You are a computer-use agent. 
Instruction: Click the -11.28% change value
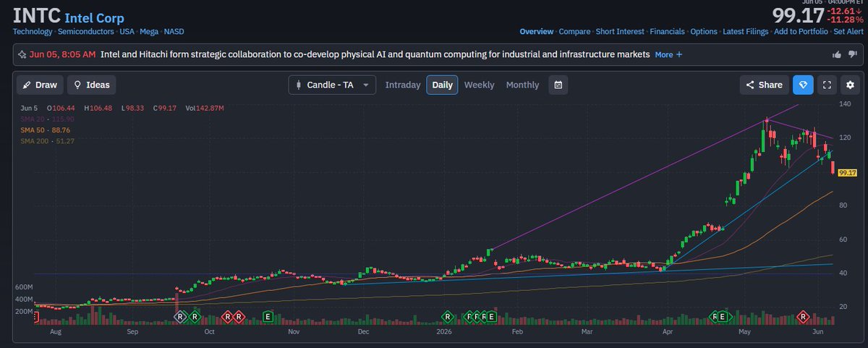click(x=844, y=20)
